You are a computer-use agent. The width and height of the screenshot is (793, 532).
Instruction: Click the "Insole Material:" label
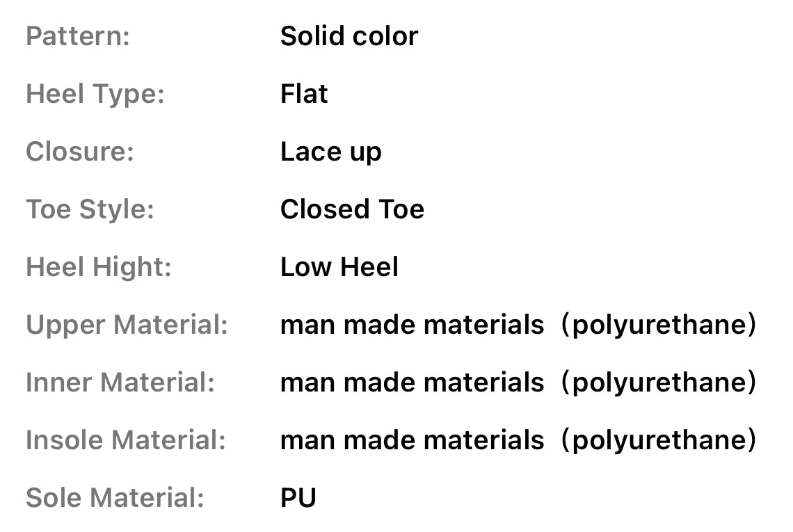pyautogui.click(x=126, y=440)
